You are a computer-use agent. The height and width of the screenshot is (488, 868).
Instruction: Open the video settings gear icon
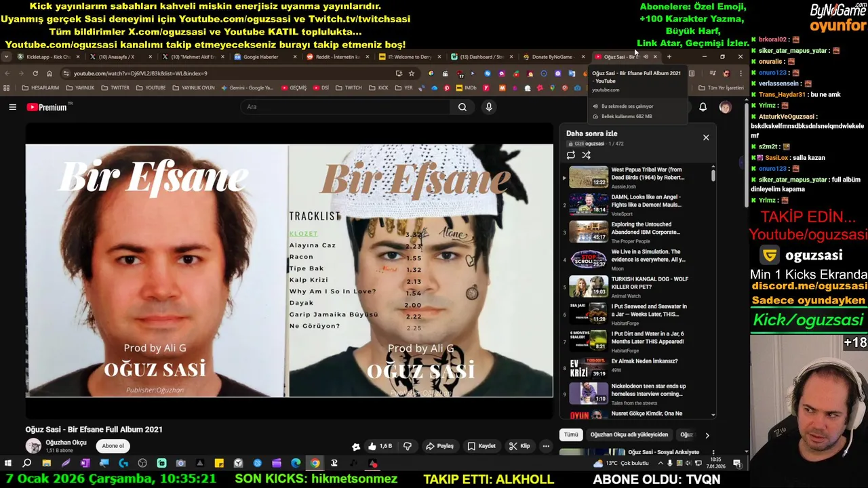(356, 446)
